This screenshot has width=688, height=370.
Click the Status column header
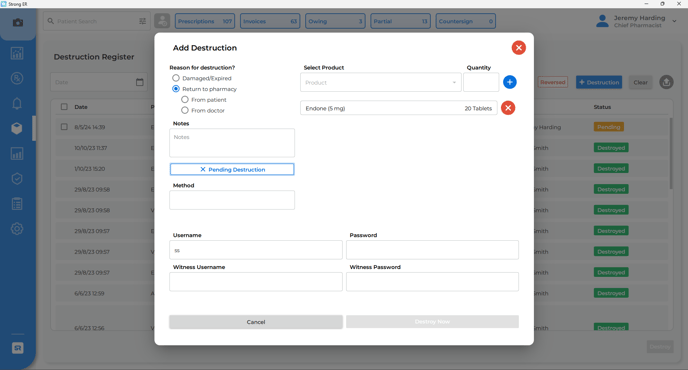(x=602, y=107)
